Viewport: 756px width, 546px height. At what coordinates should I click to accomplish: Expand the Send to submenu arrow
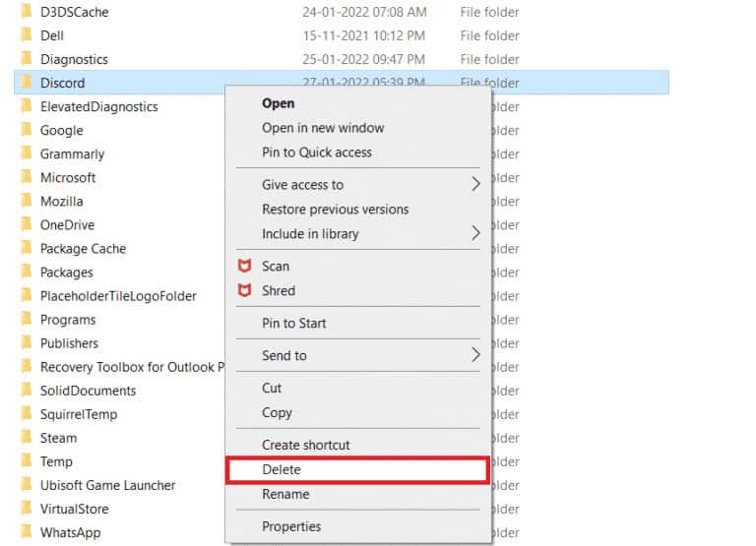[x=475, y=355]
